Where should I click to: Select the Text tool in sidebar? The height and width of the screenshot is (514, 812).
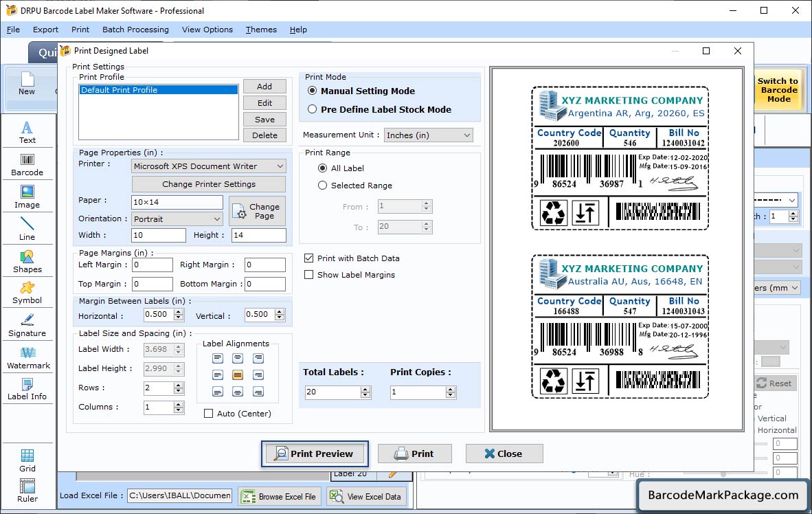(x=27, y=132)
